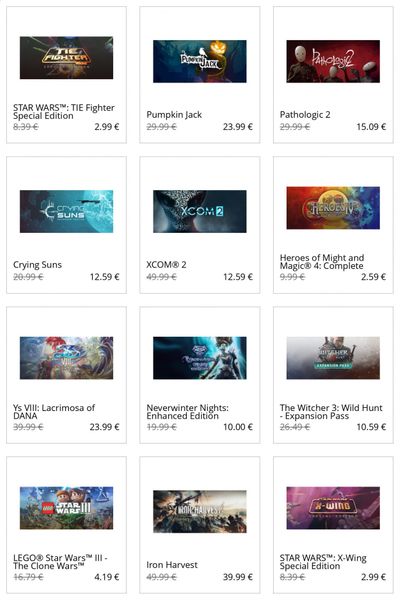This screenshot has width=400, height=600.
Task: Click the Iron Harvest game title
Action: pos(172,565)
